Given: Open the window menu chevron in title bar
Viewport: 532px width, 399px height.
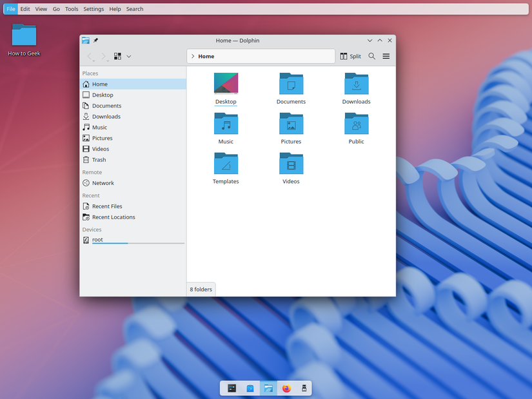Looking at the screenshot, I should tap(369, 40).
